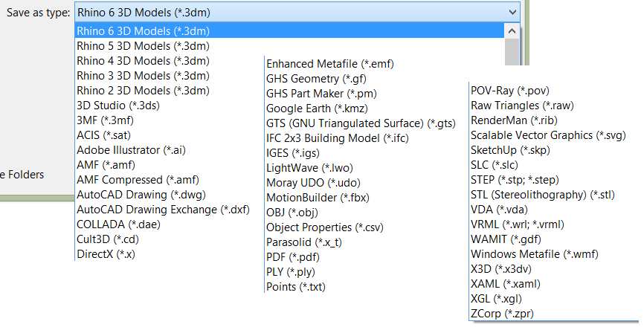
Task: Pick GTS (GNU Triangulated Surface) (*.gts)
Action: pos(361,123)
